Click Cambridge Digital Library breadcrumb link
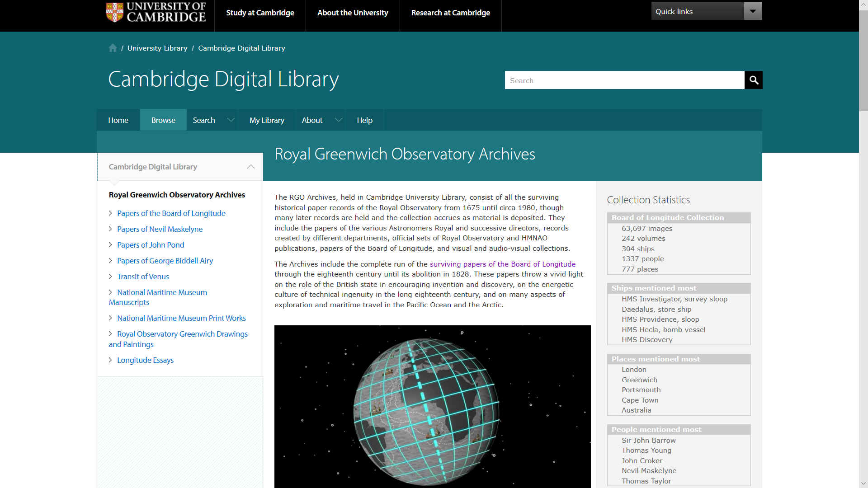The image size is (868, 488). [241, 48]
